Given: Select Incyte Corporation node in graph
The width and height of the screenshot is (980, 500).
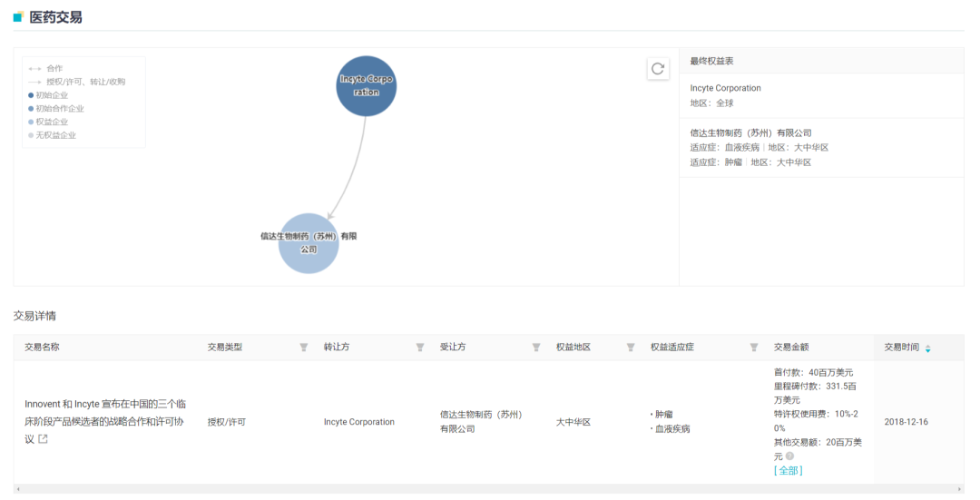Looking at the screenshot, I should click(x=367, y=86).
